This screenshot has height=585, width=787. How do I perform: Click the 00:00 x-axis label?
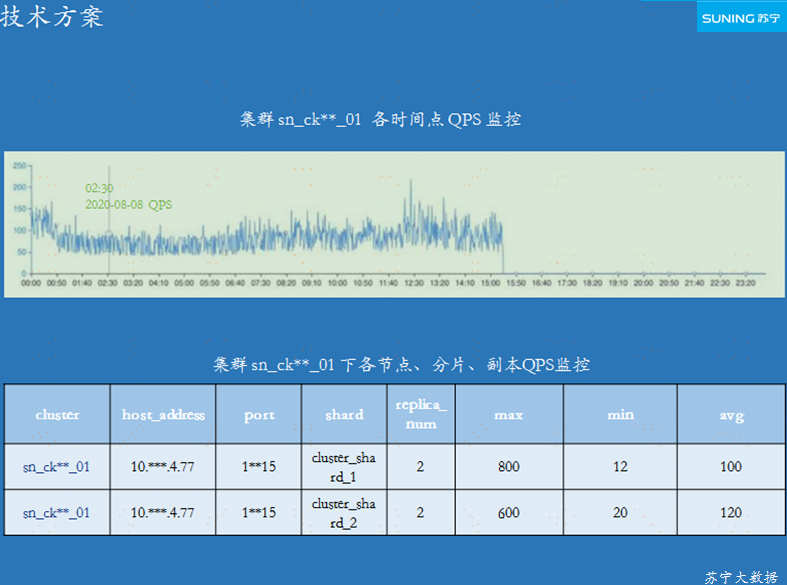[x=31, y=283]
